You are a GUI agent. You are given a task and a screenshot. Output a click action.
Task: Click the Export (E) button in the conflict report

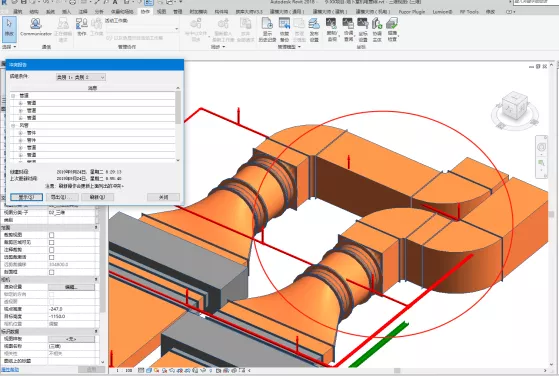coord(62,197)
